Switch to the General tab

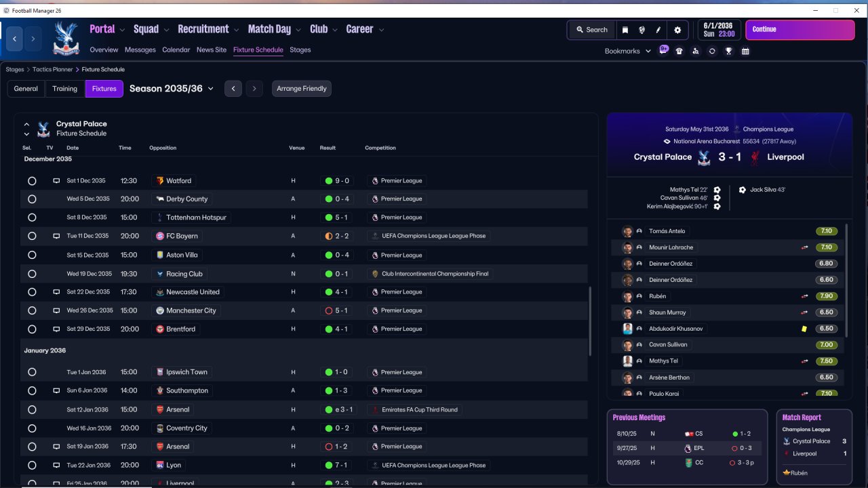point(26,89)
